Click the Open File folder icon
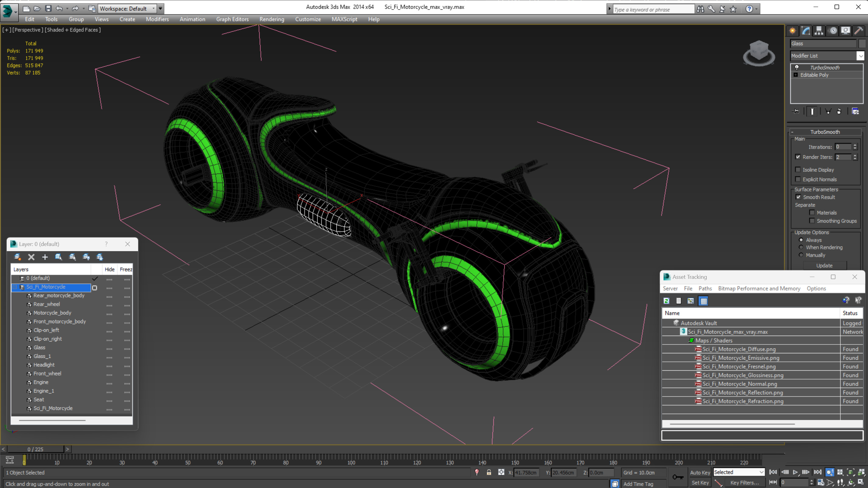The width and height of the screenshot is (868, 488). pos(37,9)
